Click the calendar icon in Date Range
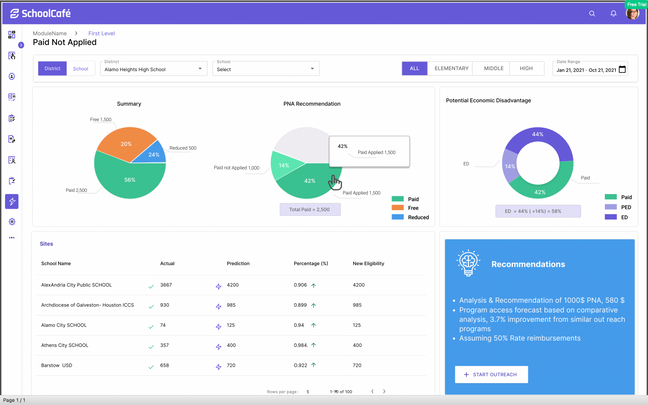648x405 pixels. tap(622, 69)
